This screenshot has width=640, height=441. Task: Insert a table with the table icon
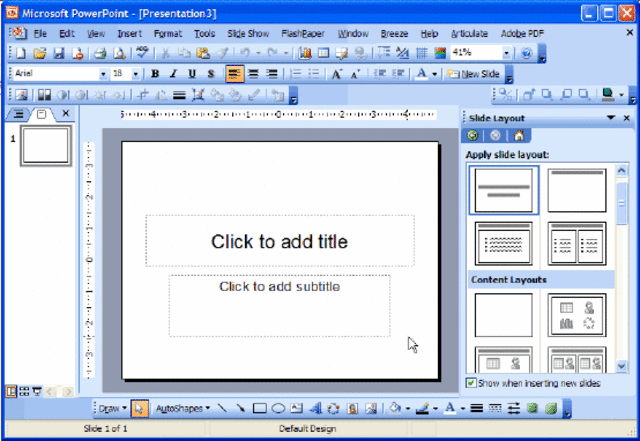coord(323,53)
